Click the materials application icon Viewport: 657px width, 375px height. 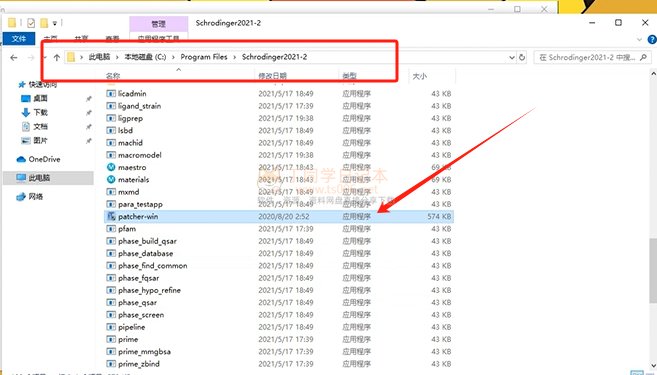tap(111, 179)
